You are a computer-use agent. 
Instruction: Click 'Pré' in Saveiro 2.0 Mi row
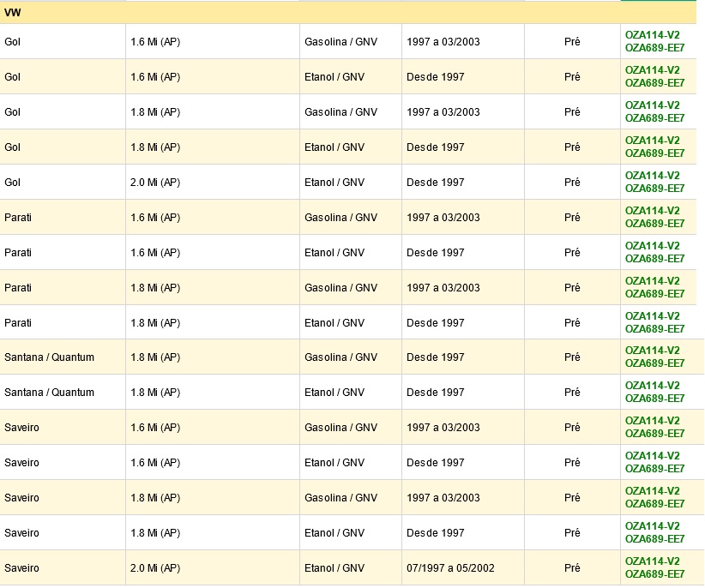click(x=572, y=567)
